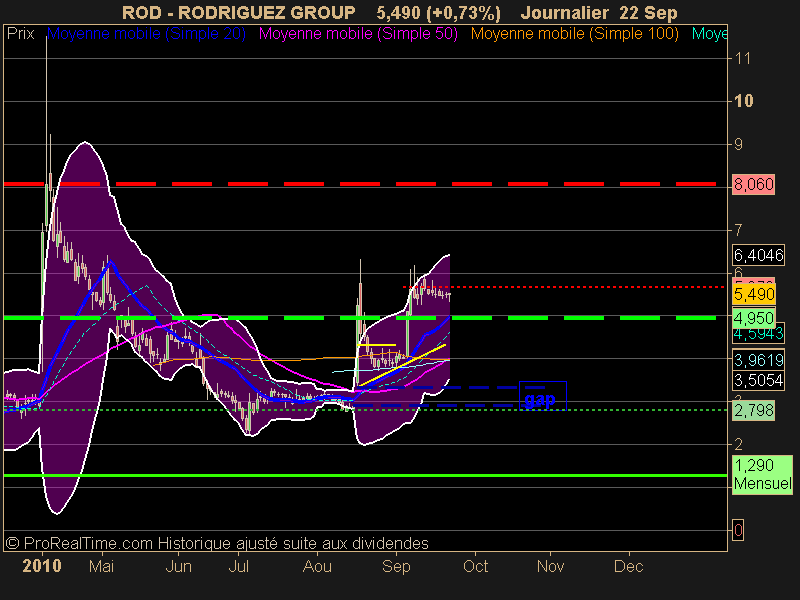Click the '5,490 (+0,73%)' price in title

click(x=439, y=12)
